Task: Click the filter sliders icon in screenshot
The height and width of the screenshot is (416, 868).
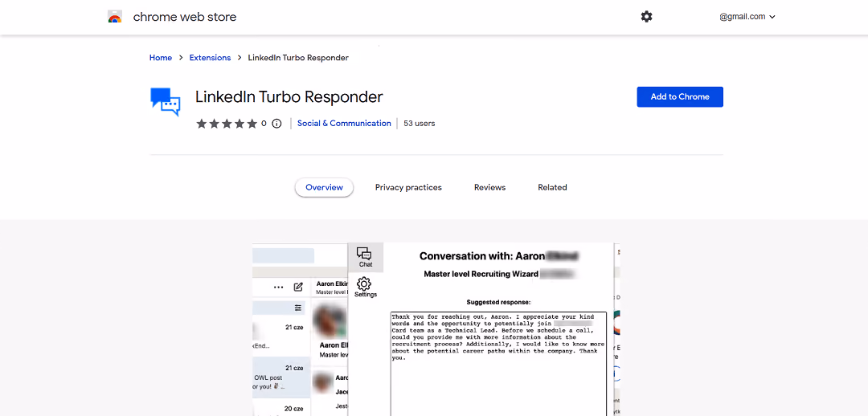Action: (298, 308)
